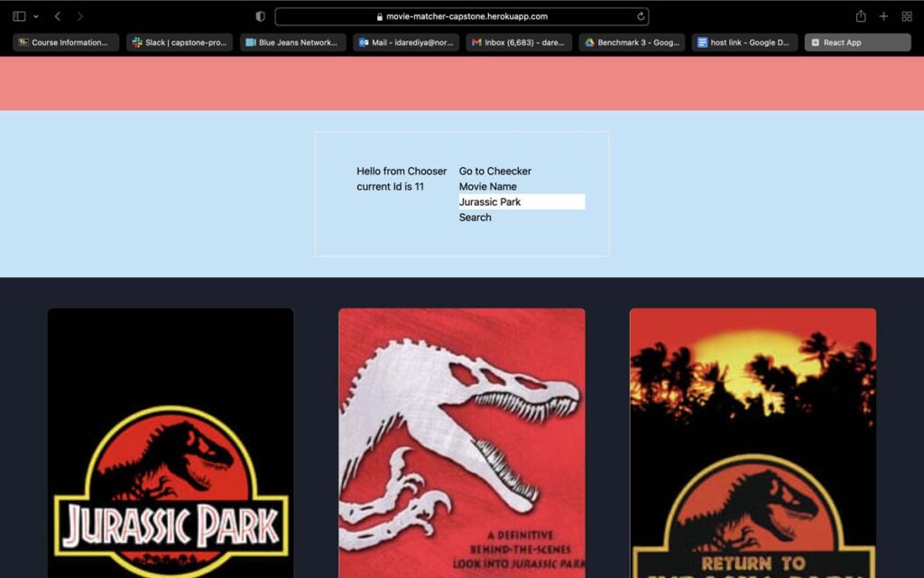Click the Movie Name input containing Jurassic Park

click(x=522, y=201)
